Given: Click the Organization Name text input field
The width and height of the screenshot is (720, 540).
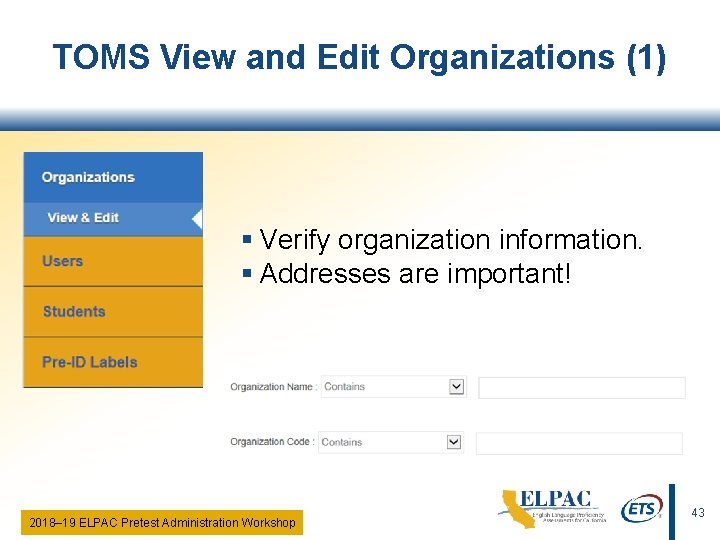Looking at the screenshot, I should tap(582, 388).
